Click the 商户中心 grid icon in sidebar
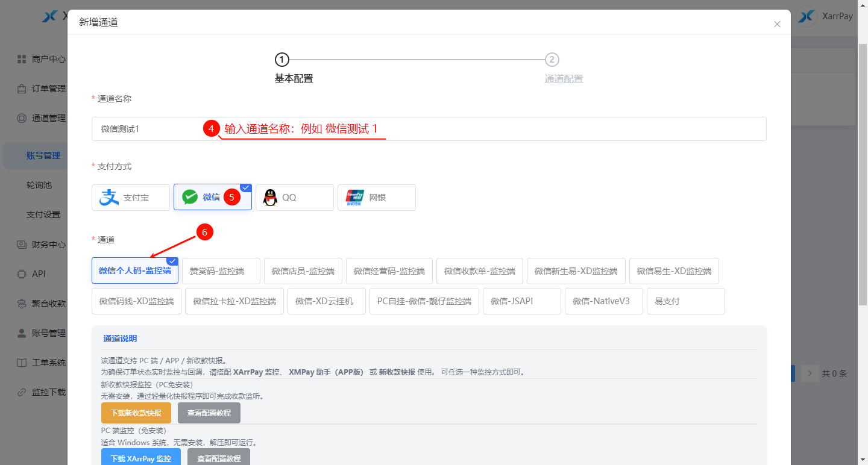868x465 pixels. click(x=22, y=59)
